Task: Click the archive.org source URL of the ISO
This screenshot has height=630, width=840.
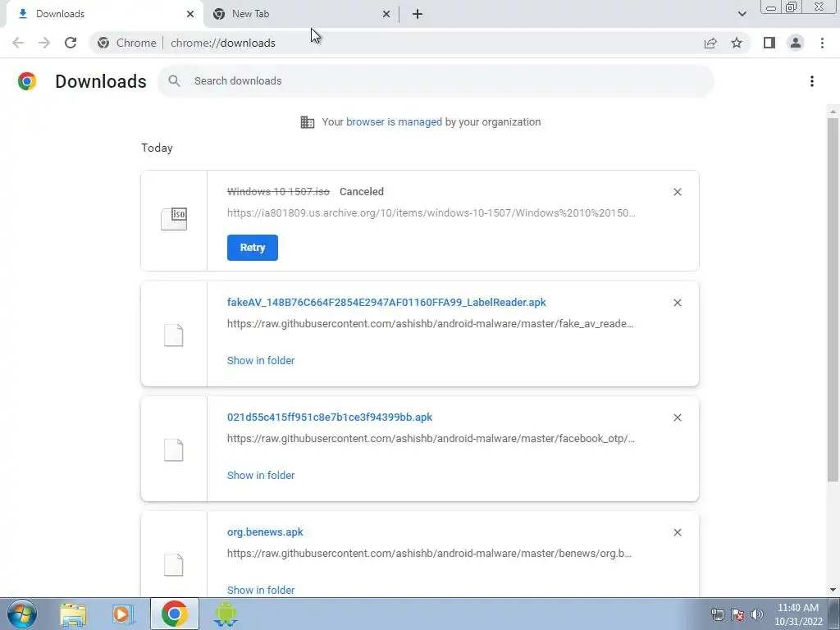Action: click(x=431, y=212)
